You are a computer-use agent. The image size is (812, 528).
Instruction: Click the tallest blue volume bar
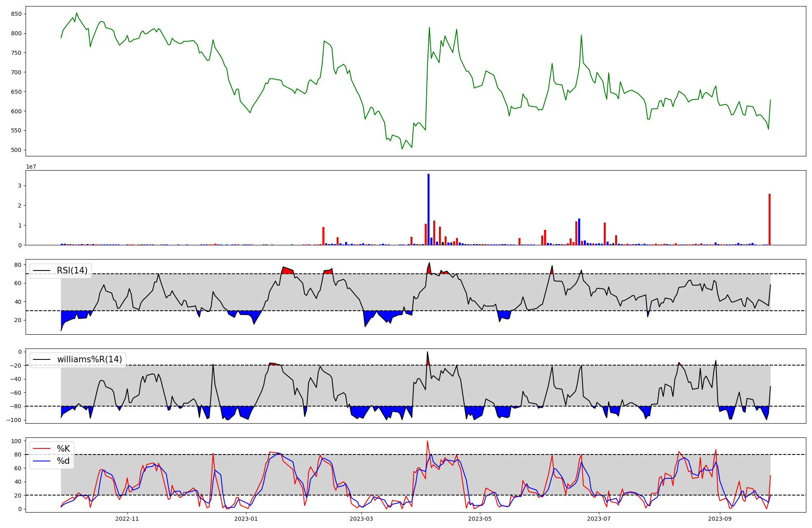pyautogui.click(x=428, y=209)
